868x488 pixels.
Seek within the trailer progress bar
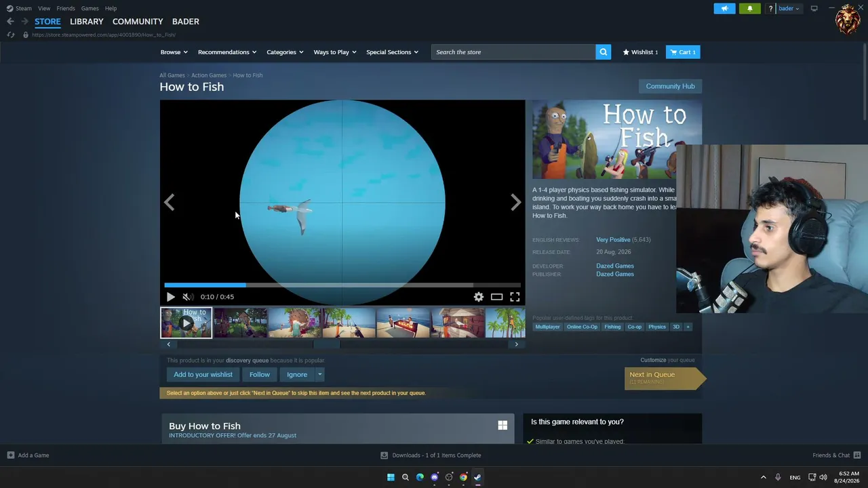click(342, 285)
